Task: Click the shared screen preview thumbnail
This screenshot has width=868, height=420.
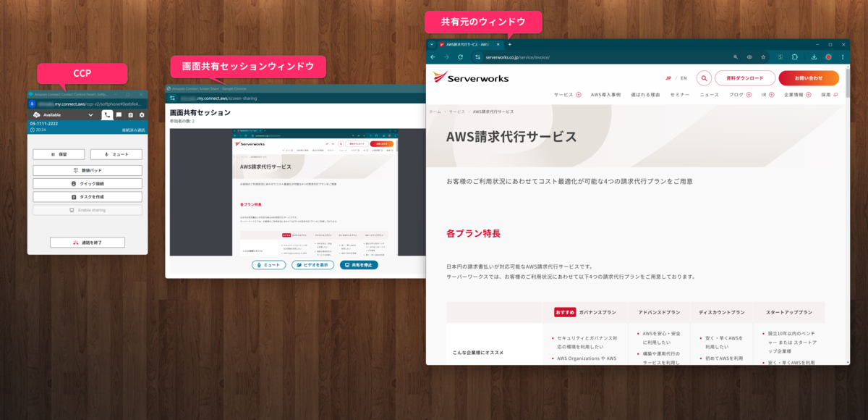Action: point(284,192)
